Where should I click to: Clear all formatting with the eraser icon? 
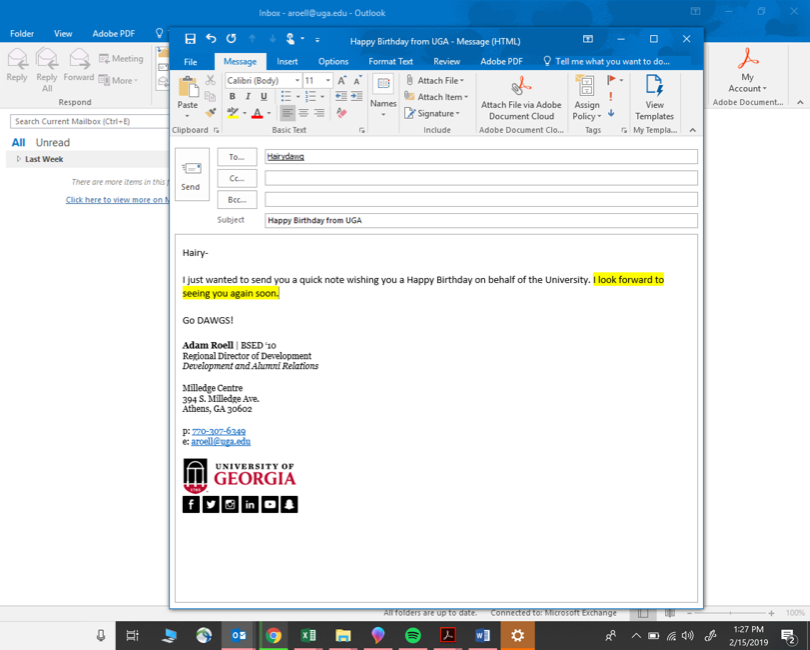(341, 112)
